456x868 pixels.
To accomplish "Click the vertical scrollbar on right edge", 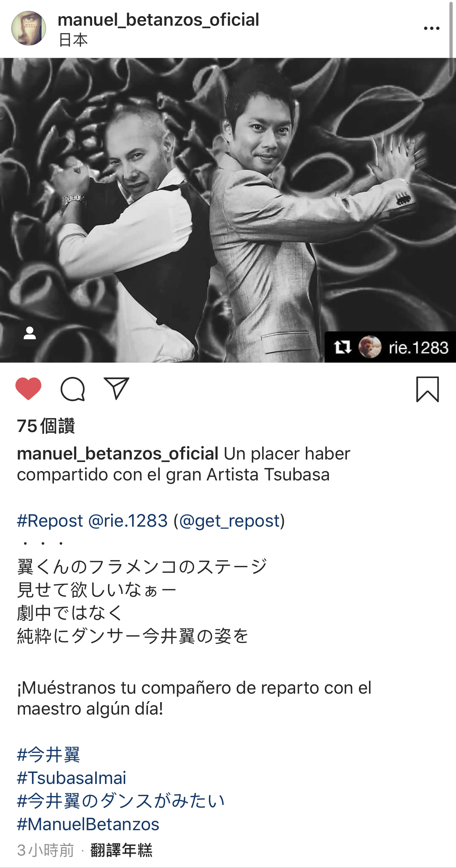I will pyautogui.click(x=451, y=39).
